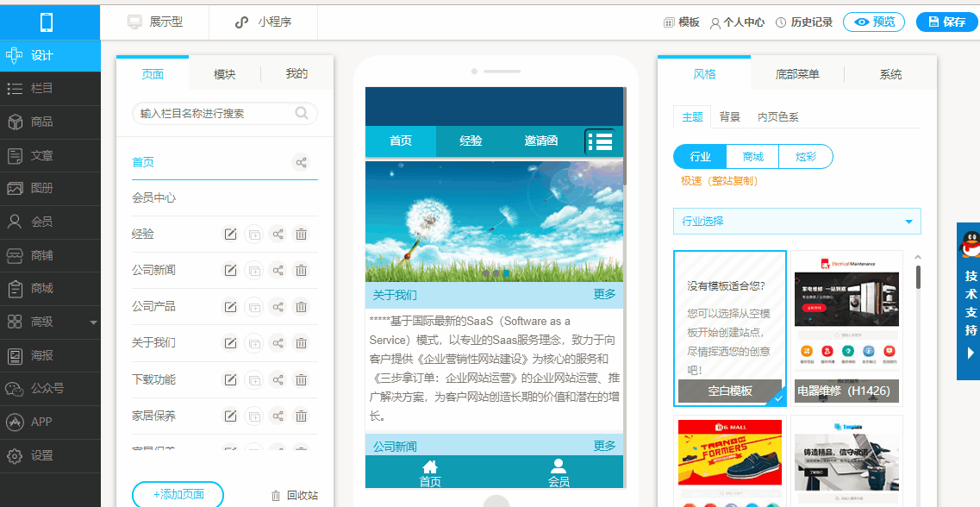Click the share icon for 首页
Viewport: 980px width, 507px height.
[302, 163]
